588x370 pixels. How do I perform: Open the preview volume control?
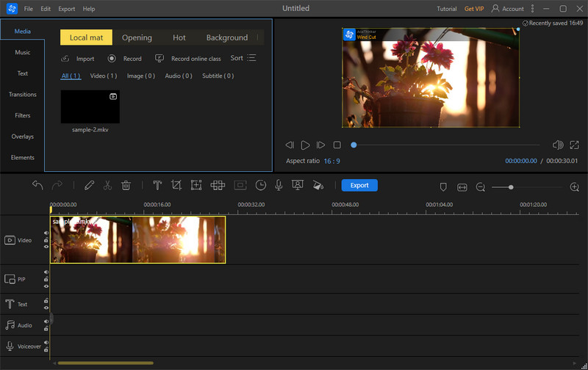(x=558, y=145)
